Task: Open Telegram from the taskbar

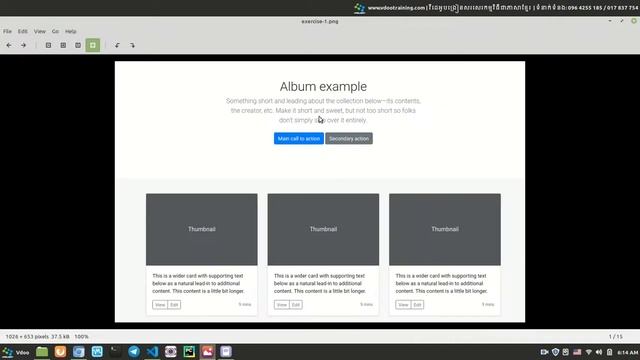Action: click(x=134, y=352)
